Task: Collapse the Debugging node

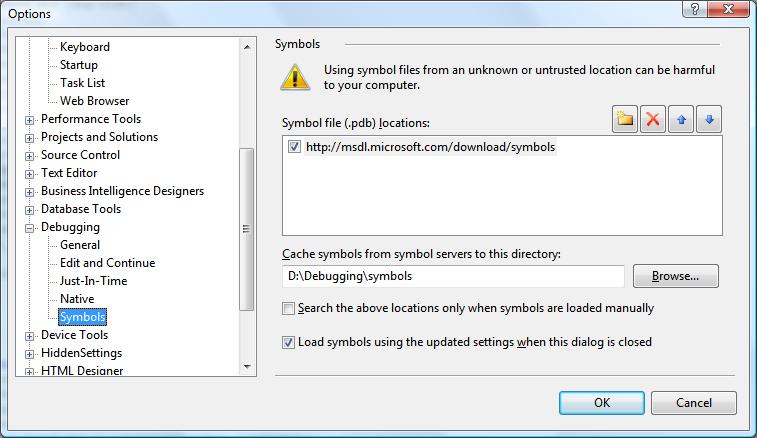Action: pos(29,228)
